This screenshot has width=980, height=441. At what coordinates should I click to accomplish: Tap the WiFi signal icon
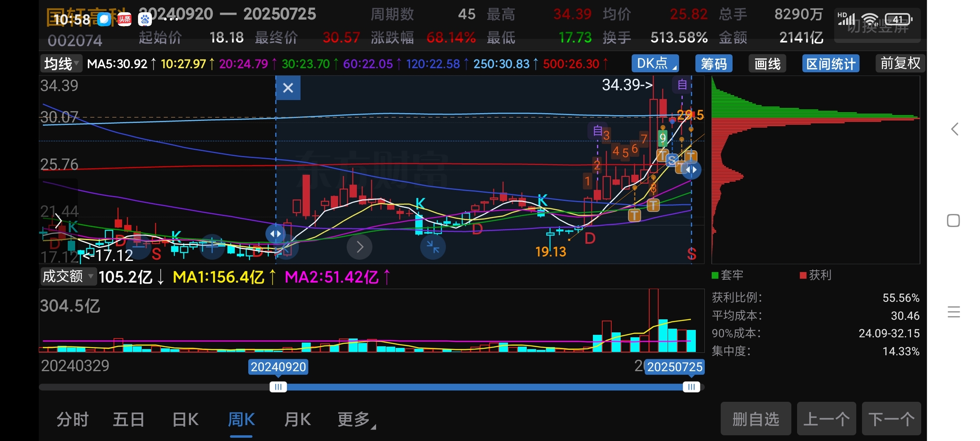[x=870, y=19]
